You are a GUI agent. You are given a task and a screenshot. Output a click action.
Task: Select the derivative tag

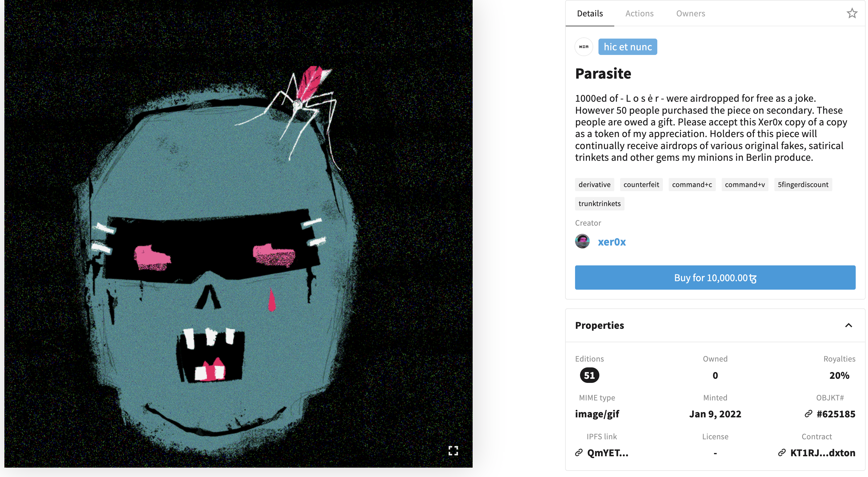(x=594, y=184)
